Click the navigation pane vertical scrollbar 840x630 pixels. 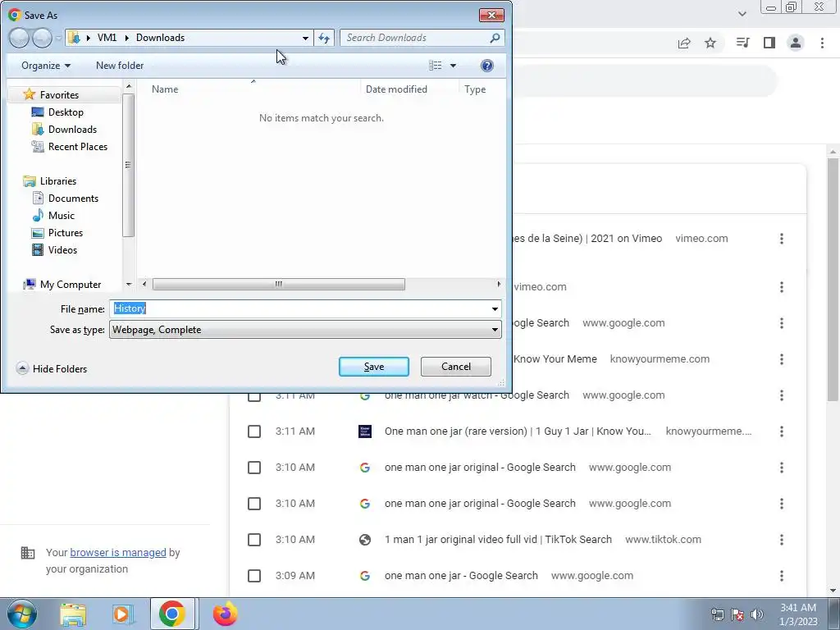click(x=128, y=165)
